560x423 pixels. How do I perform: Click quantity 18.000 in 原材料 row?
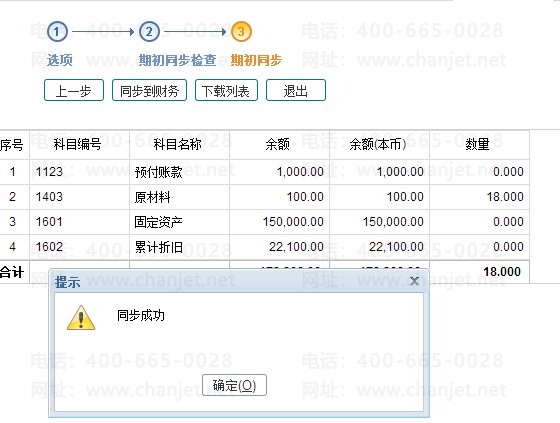tap(505, 197)
